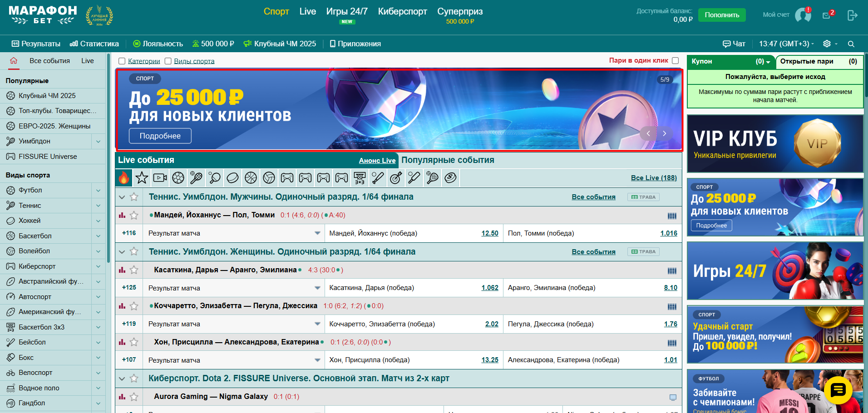Choose the table tennis paddle icon filter

(215, 178)
